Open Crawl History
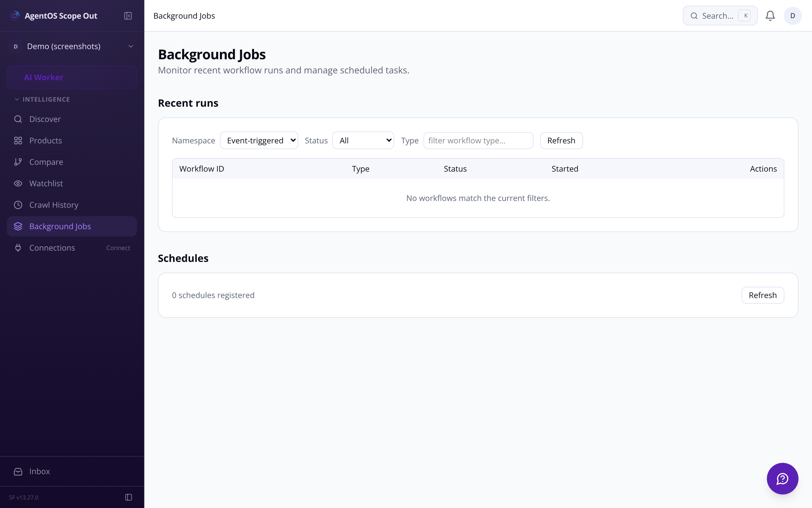812x508 pixels. pyautogui.click(x=72, y=205)
